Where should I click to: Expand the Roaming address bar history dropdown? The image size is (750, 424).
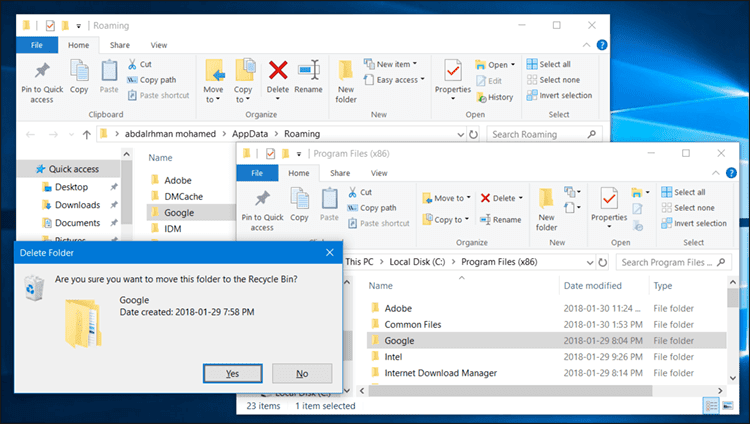pos(460,134)
